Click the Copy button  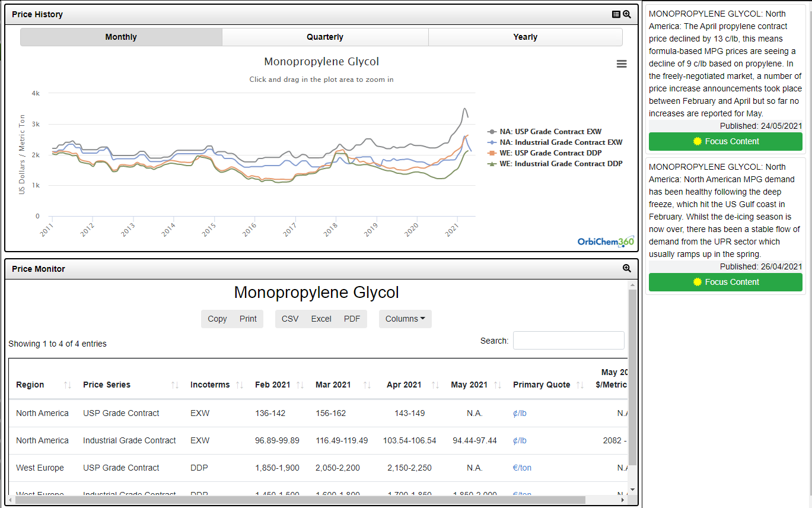pyautogui.click(x=217, y=319)
